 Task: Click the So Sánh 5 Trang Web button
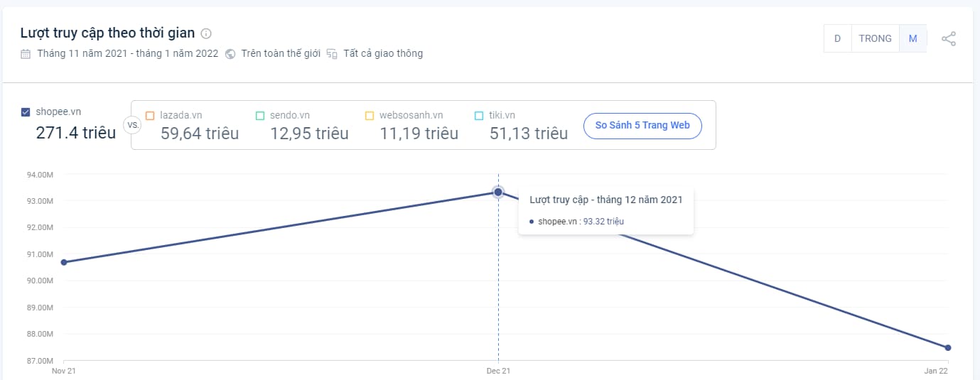(x=642, y=125)
